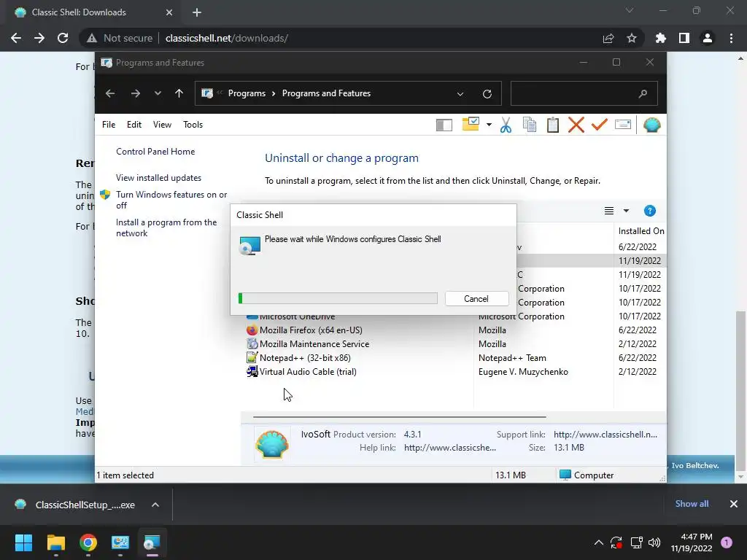Open the File menu
This screenshot has height=560, width=747.
click(x=109, y=125)
